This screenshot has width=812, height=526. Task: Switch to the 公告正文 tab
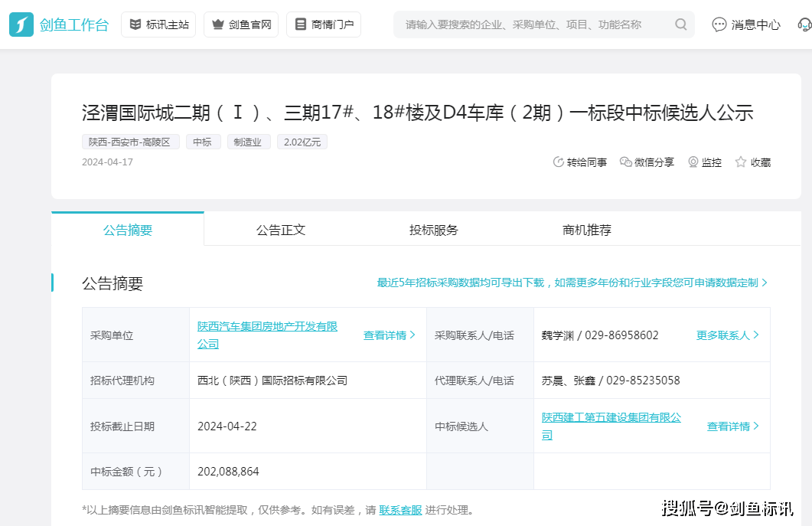281,230
